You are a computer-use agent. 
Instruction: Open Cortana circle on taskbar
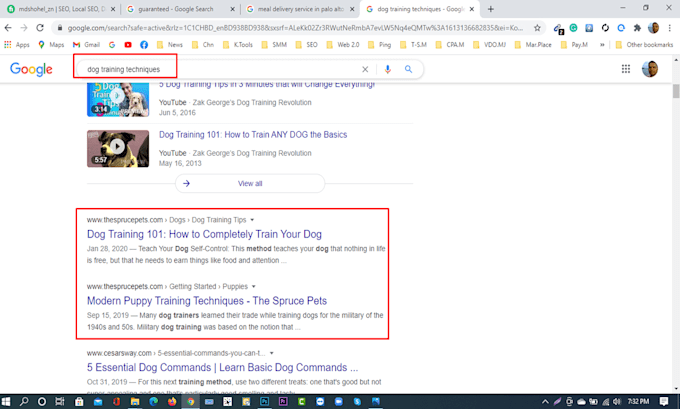click(x=42, y=402)
